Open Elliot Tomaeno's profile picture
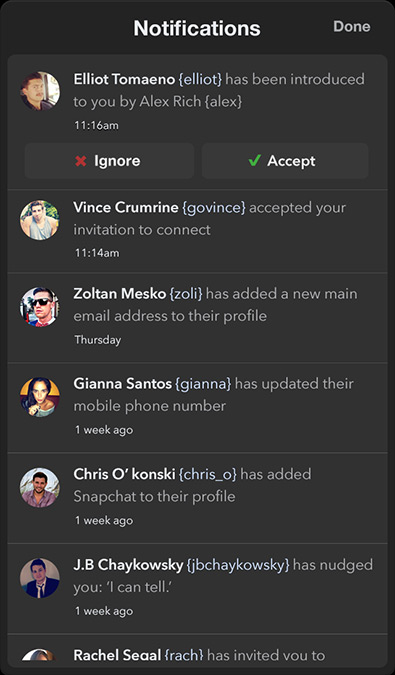Screen dimensions: 395x675 [x=40, y=91]
